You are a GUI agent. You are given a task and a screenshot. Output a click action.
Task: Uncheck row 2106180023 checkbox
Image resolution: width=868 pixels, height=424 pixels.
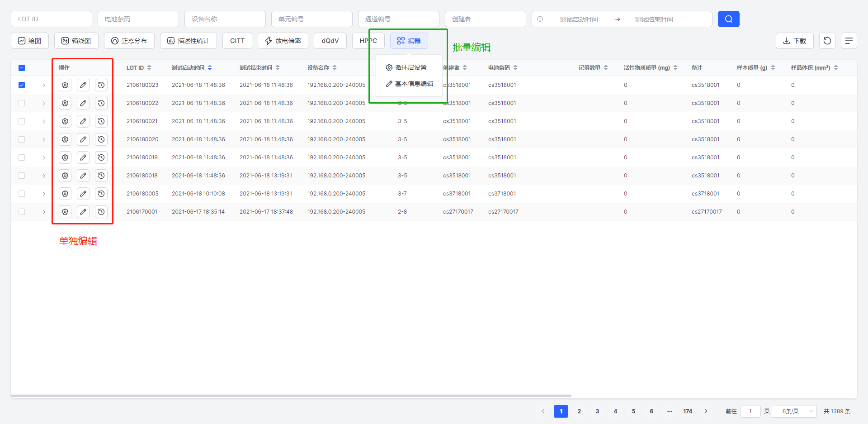tap(22, 85)
